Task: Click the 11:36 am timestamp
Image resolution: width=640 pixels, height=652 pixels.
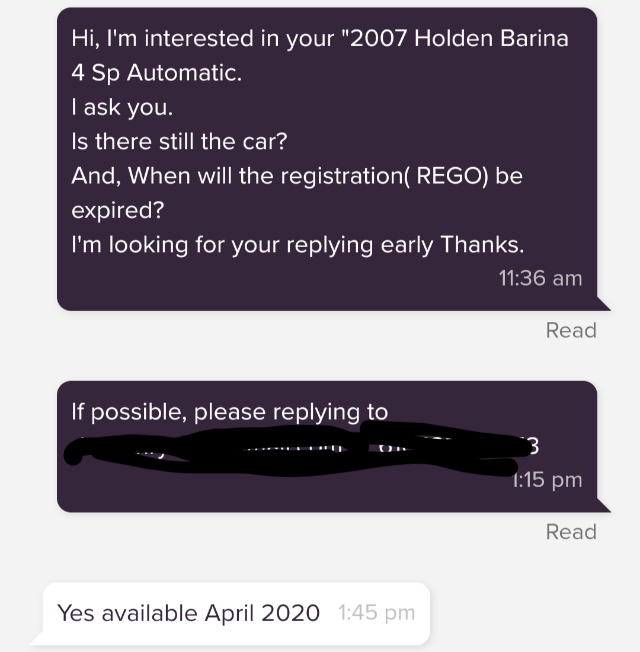Action: tap(540, 278)
